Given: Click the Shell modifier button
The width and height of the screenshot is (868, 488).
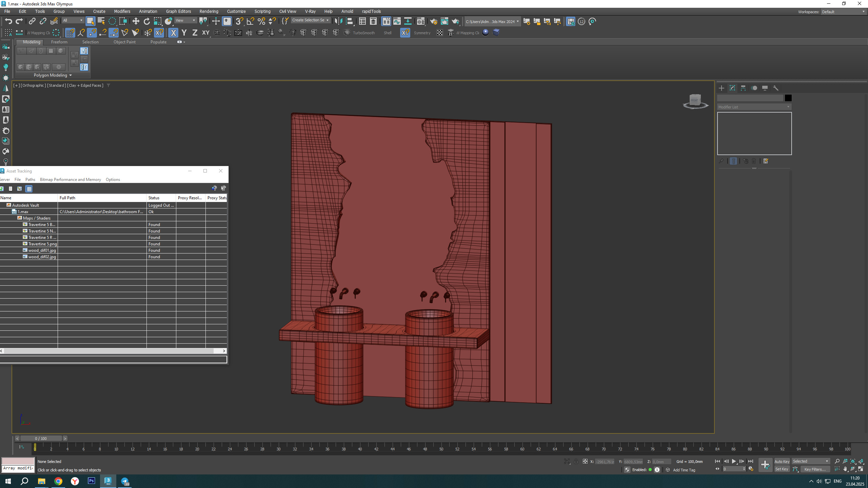Looking at the screenshot, I should [x=388, y=33].
